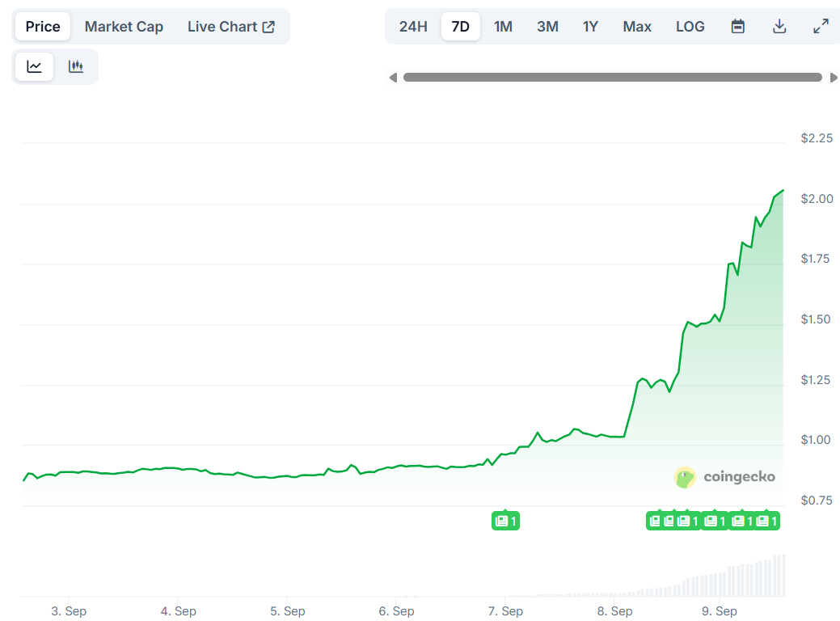Viewport: 840px width, 621px height.
Task: Toggle LOG scale on the chart
Action: click(690, 26)
